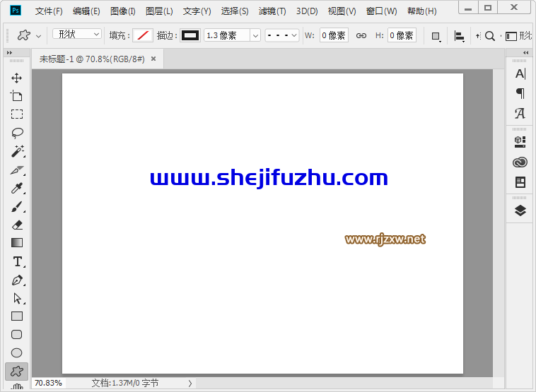Open the 文件(F) menu
The width and height of the screenshot is (536, 392).
tap(49, 11)
